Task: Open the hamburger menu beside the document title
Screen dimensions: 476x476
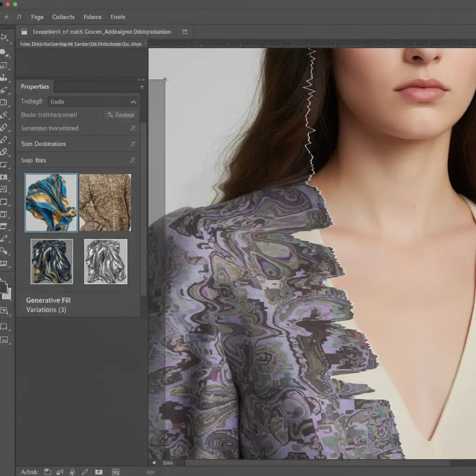Action: click(x=185, y=32)
